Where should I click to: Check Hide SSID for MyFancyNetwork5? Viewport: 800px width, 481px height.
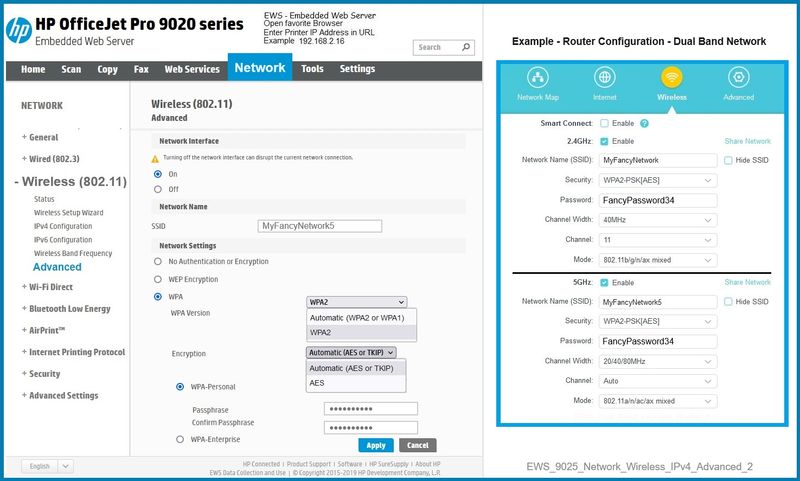(728, 302)
